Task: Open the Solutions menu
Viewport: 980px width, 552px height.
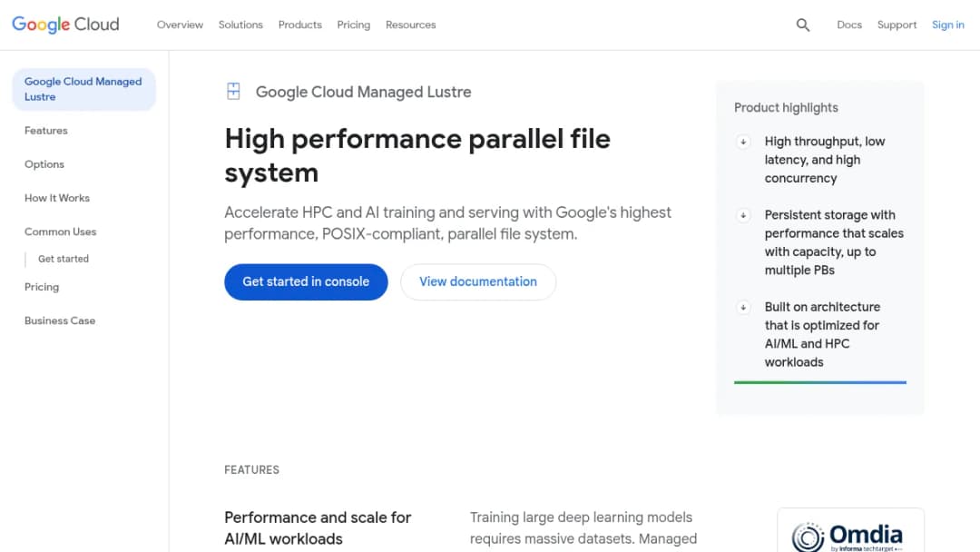Action: [240, 25]
